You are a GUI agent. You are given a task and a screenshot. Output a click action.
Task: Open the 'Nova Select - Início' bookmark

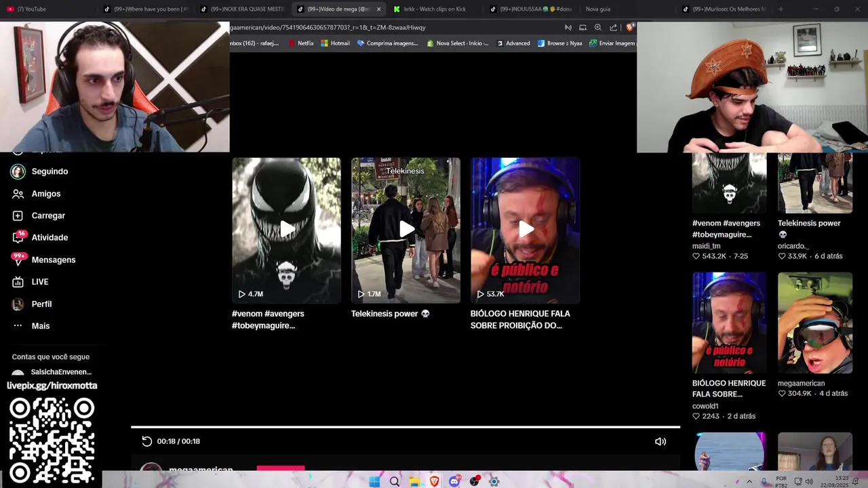457,43
